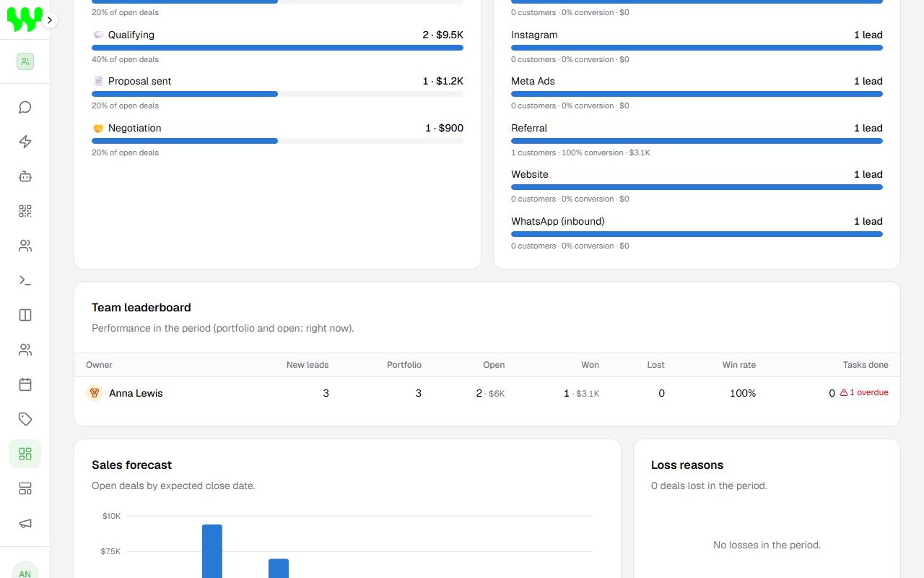This screenshot has height=578, width=924.
Task: Click the Referral source progress bar
Action: 697,141
